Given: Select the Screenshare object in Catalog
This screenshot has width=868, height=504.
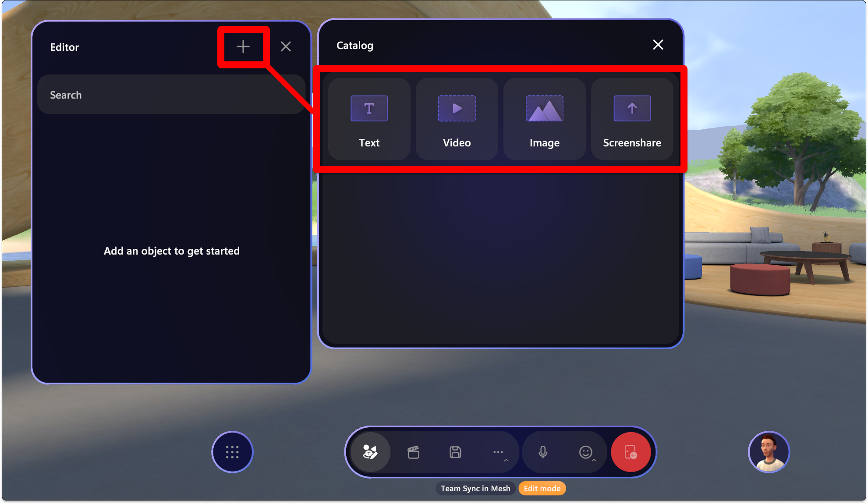Looking at the screenshot, I should [x=632, y=119].
